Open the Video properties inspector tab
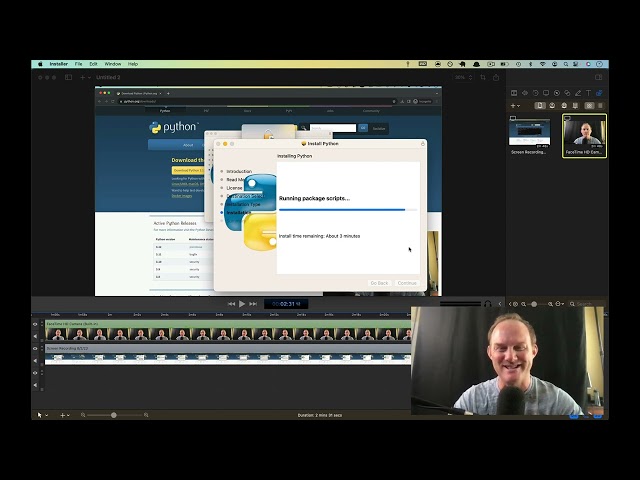The height and width of the screenshot is (480, 640). coord(514,93)
